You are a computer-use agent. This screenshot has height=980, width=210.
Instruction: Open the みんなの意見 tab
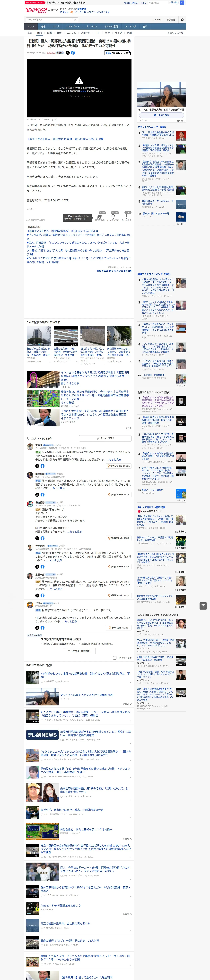coord(111,27)
